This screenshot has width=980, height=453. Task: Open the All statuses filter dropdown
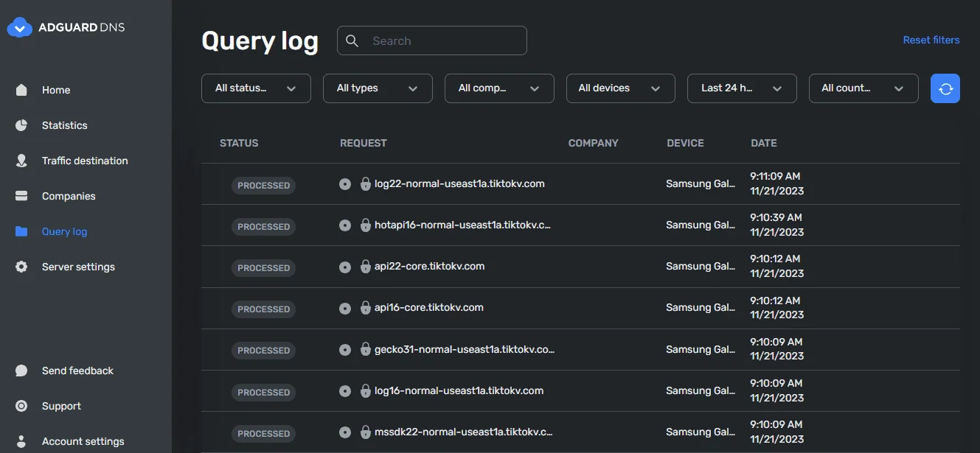256,88
